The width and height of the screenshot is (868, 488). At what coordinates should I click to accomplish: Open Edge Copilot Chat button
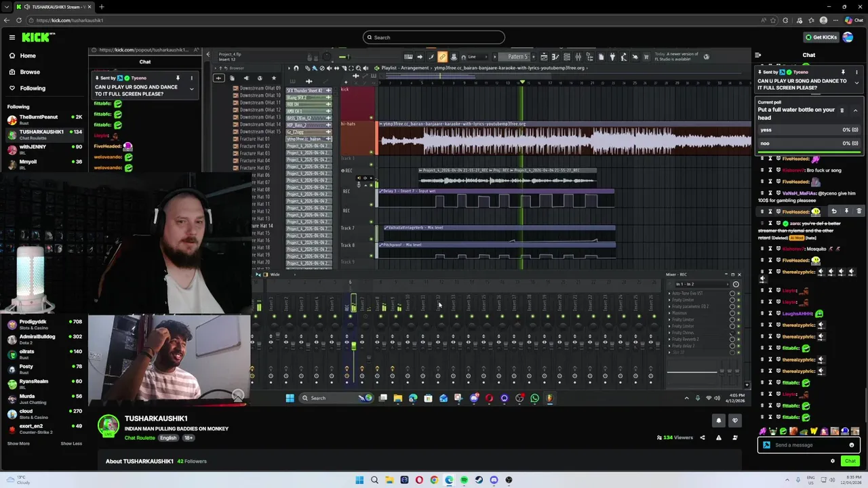[854, 20]
